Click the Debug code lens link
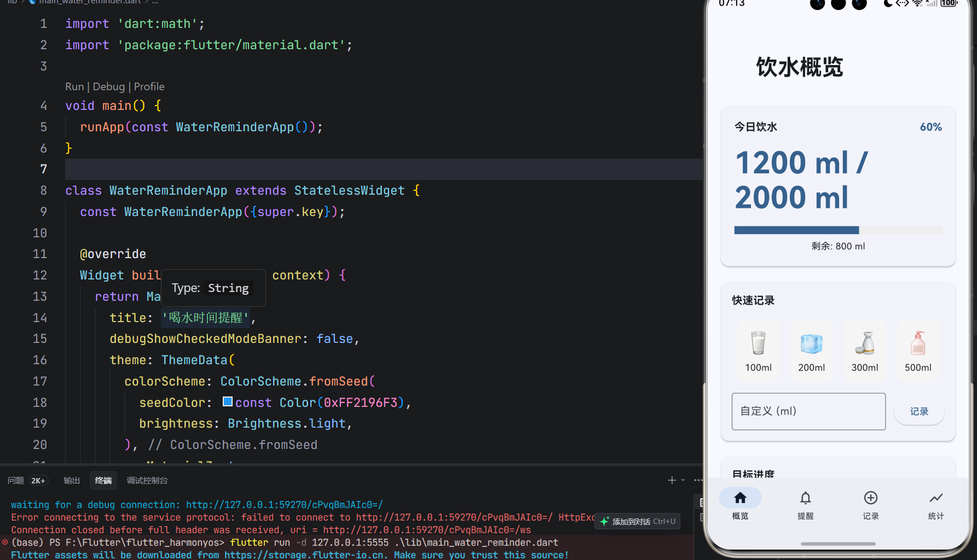Screen dimensions: 977x560 [109, 86]
